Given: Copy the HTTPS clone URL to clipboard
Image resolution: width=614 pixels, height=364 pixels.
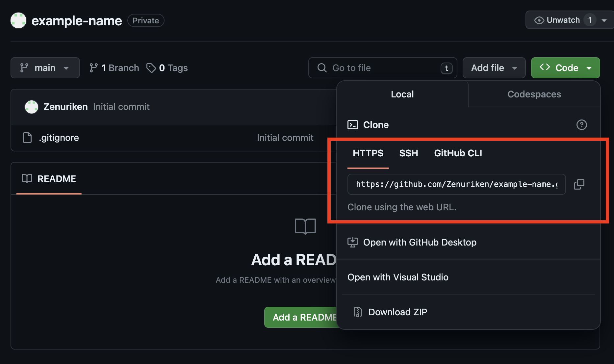Looking at the screenshot, I should click(x=579, y=184).
